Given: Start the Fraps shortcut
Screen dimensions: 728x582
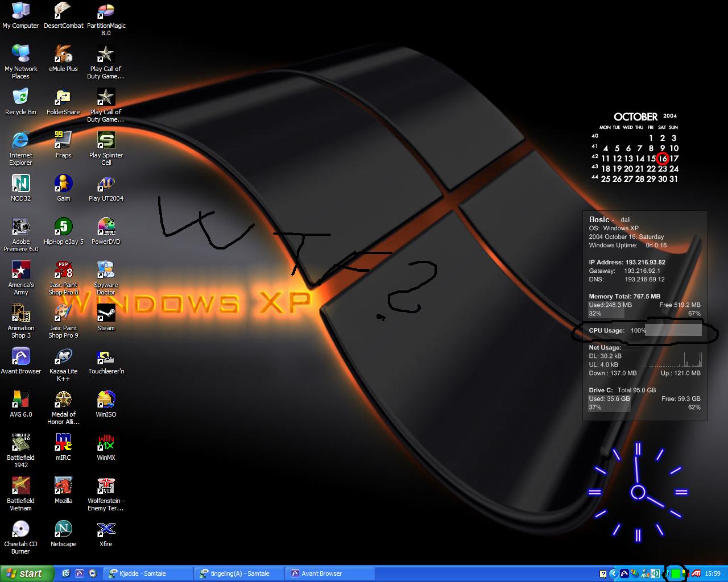Looking at the screenshot, I should (x=63, y=145).
